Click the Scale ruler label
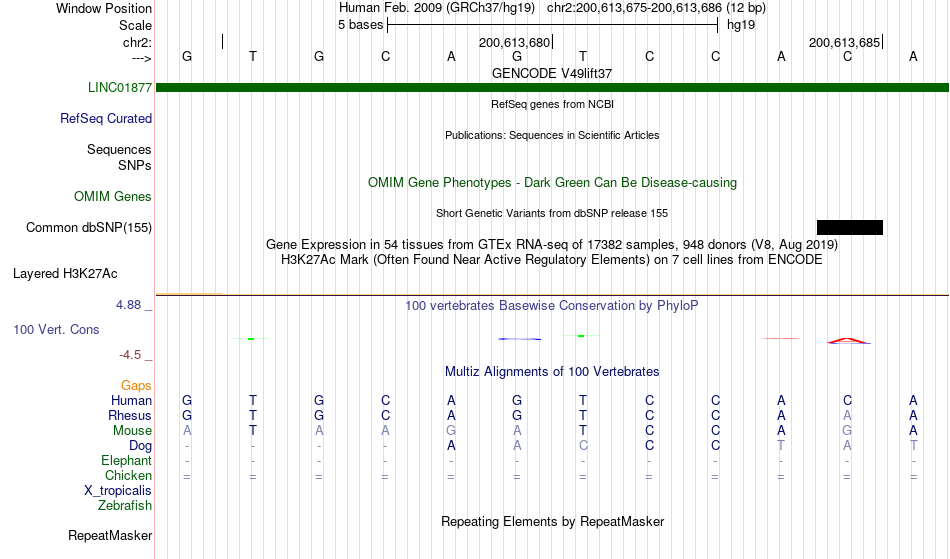The image size is (950, 559). (x=135, y=25)
